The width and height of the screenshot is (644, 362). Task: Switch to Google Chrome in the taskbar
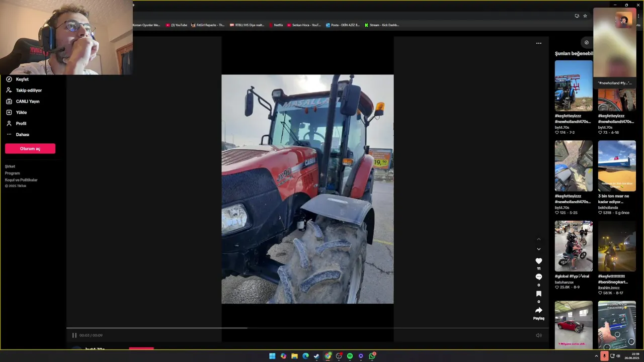click(x=328, y=356)
